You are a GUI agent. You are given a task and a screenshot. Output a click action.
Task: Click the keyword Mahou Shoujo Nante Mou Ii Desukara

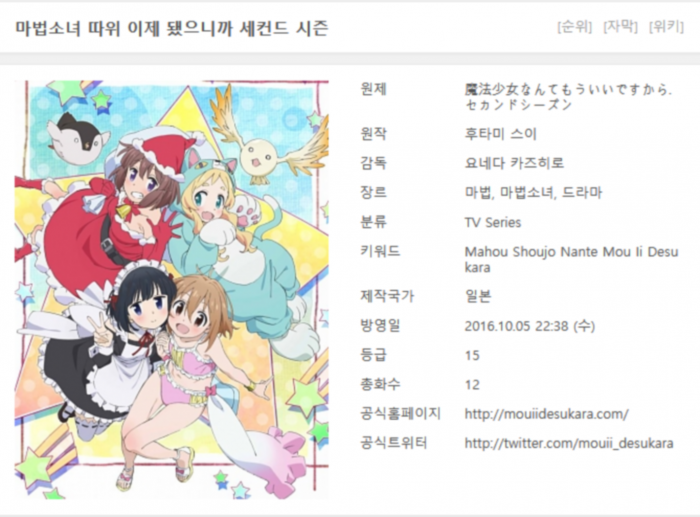point(571,259)
